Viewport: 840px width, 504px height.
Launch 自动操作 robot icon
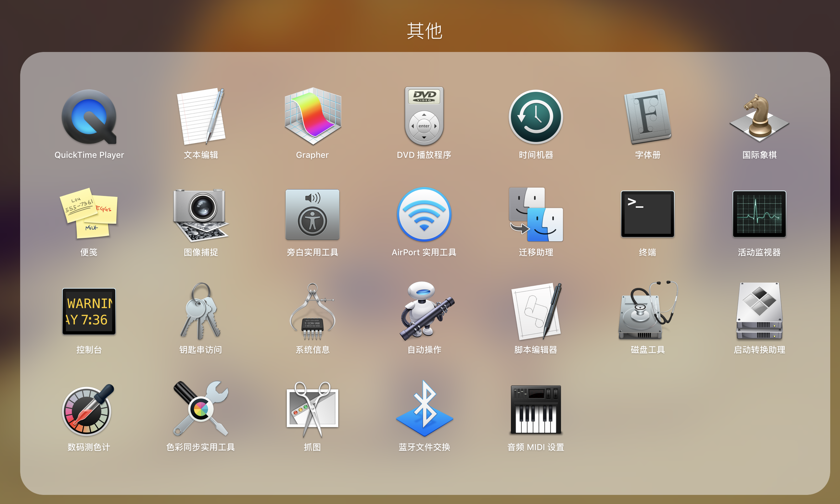[426, 310]
